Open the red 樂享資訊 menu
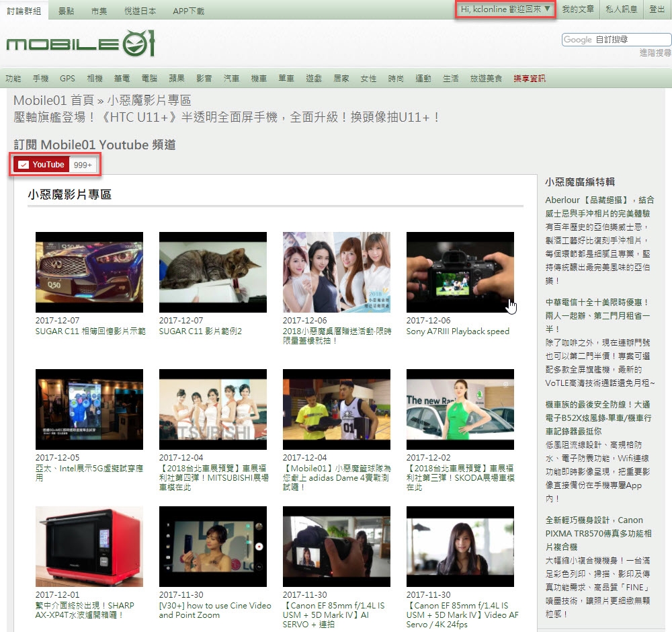 [x=530, y=79]
